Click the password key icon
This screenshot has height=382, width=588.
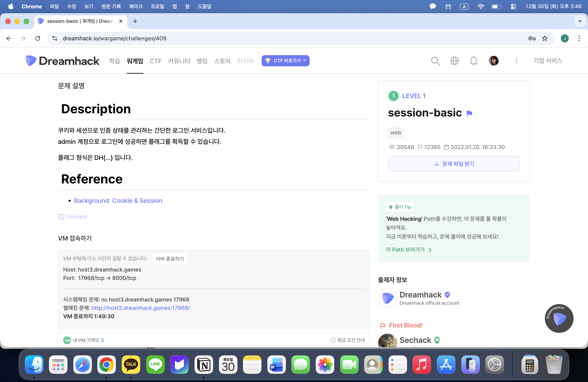click(x=532, y=38)
